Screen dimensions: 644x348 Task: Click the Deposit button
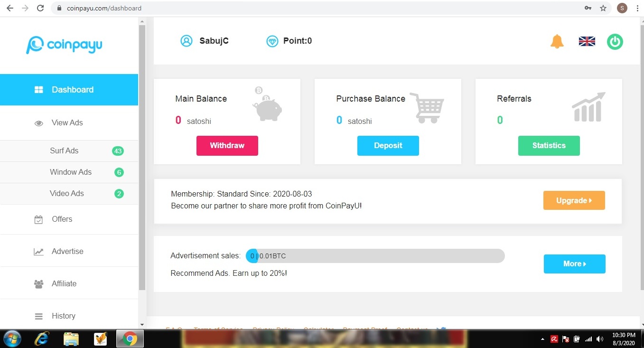(x=388, y=146)
